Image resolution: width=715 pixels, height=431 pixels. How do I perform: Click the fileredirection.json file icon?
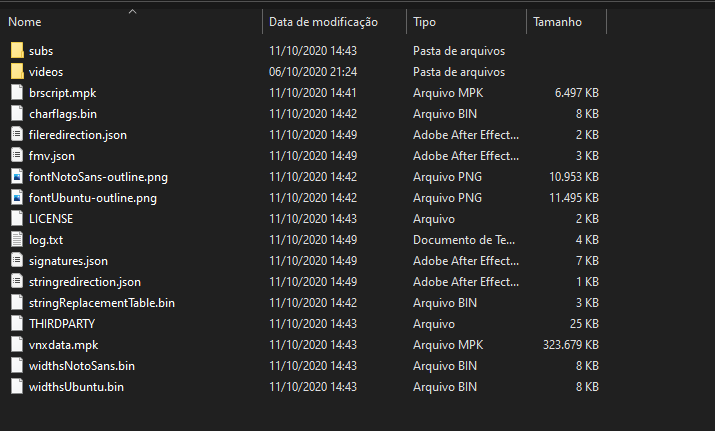[x=17, y=135]
